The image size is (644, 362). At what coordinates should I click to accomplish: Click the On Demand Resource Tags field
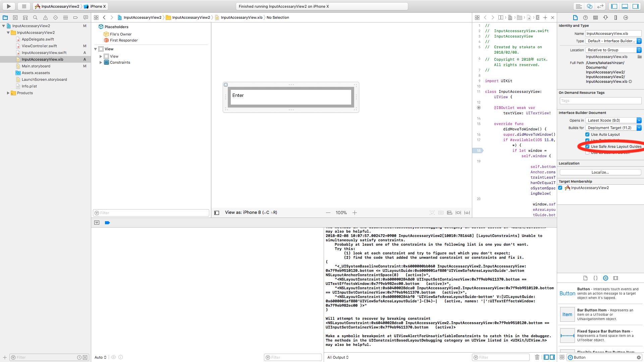pyautogui.click(x=600, y=101)
